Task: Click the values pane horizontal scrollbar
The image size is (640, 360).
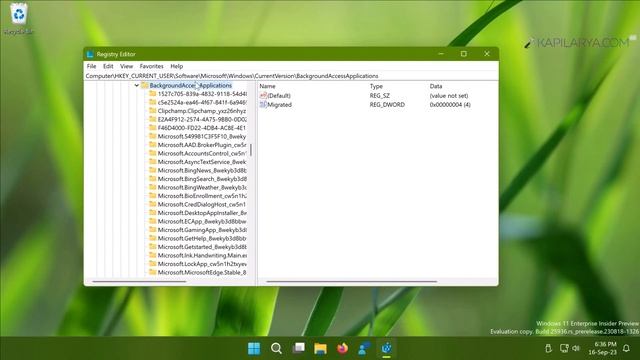Action: pos(351,281)
